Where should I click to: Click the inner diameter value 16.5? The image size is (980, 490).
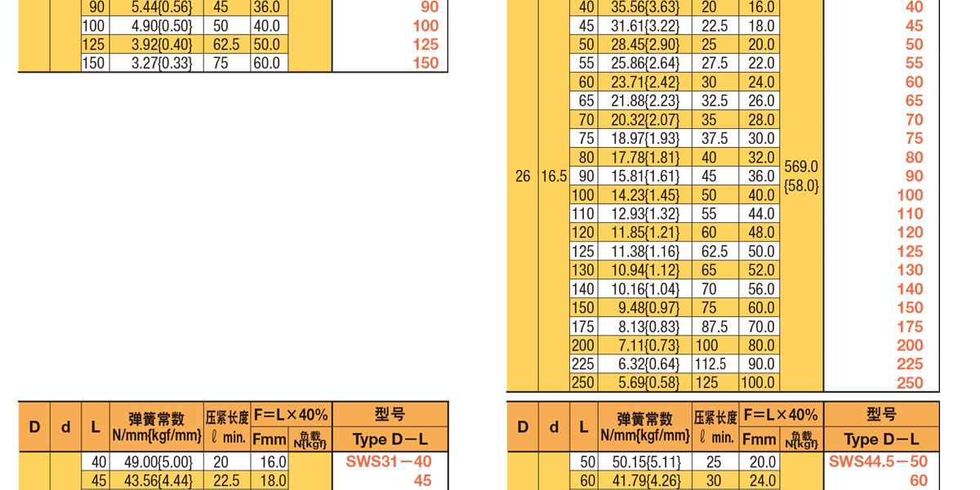pyautogui.click(x=554, y=176)
